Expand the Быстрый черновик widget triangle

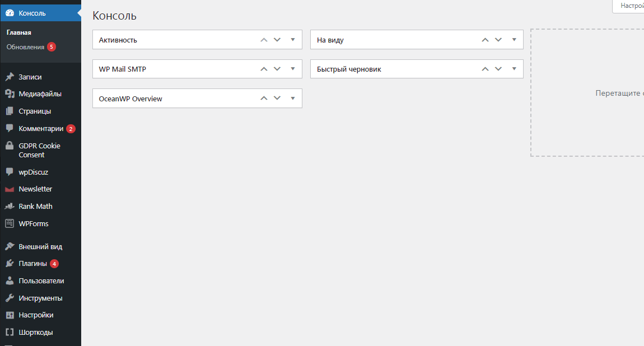[514, 69]
